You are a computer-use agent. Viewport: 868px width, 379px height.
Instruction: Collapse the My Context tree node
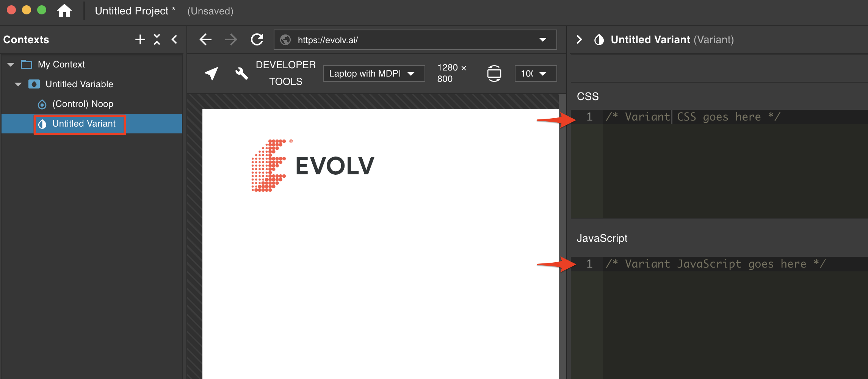(11, 64)
